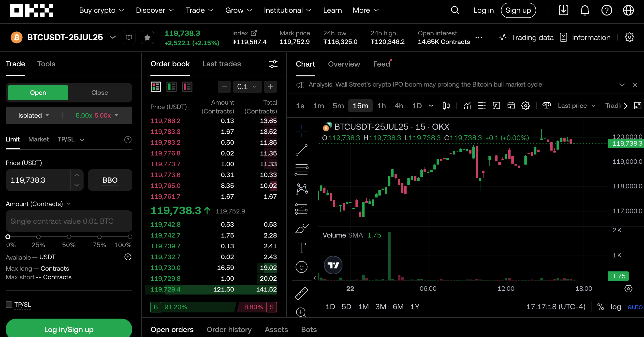This screenshot has width=644, height=337.
Task: Open order book display settings sliders icon
Action: tap(273, 64)
